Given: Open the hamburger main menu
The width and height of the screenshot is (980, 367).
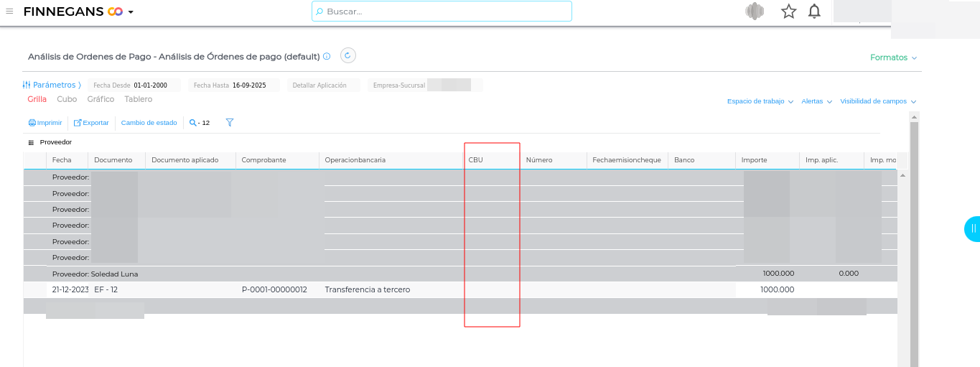Looking at the screenshot, I should tap(9, 11).
